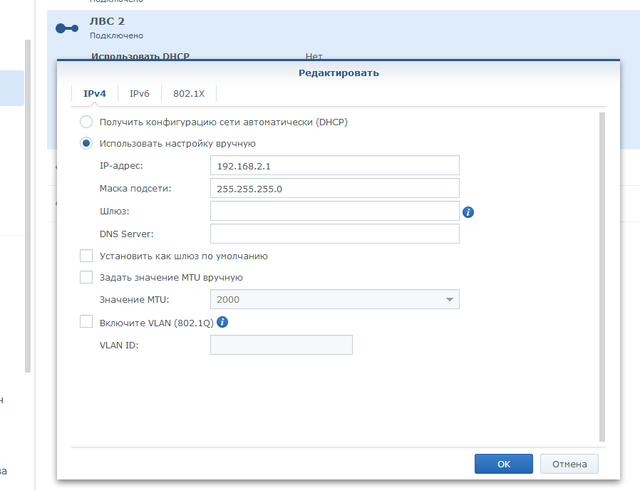Click the 'Редактировать' dialog title
The height and width of the screenshot is (490, 640).
(339, 73)
